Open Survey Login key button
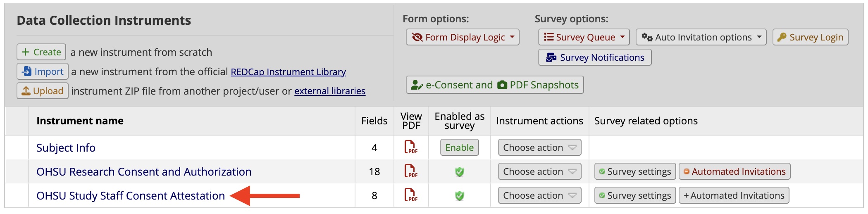 point(810,37)
